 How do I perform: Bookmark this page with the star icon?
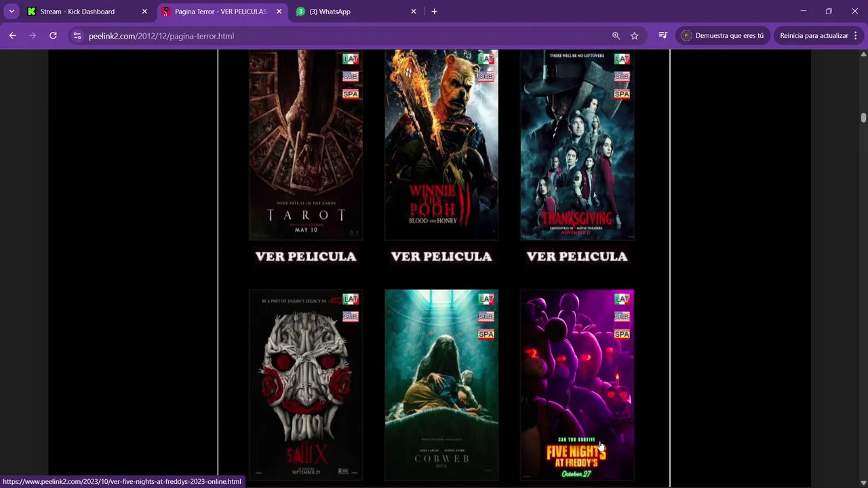[x=635, y=35]
